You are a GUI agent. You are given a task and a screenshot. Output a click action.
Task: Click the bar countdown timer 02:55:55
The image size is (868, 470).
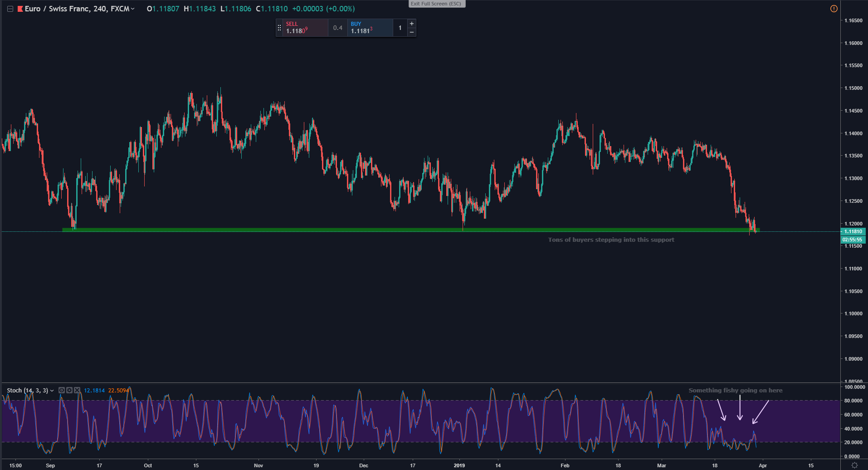tap(853, 240)
